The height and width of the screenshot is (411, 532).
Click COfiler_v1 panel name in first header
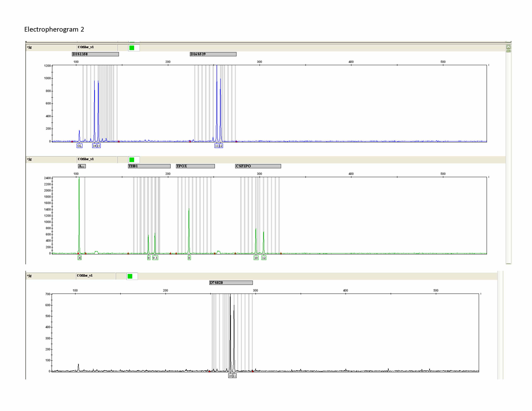click(86, 47)
